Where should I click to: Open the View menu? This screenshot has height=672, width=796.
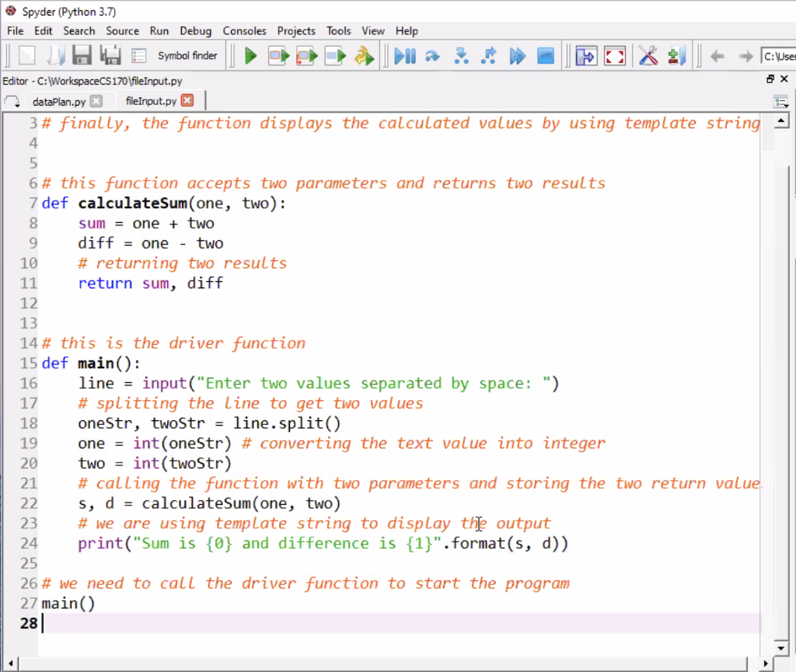[372, 31]
